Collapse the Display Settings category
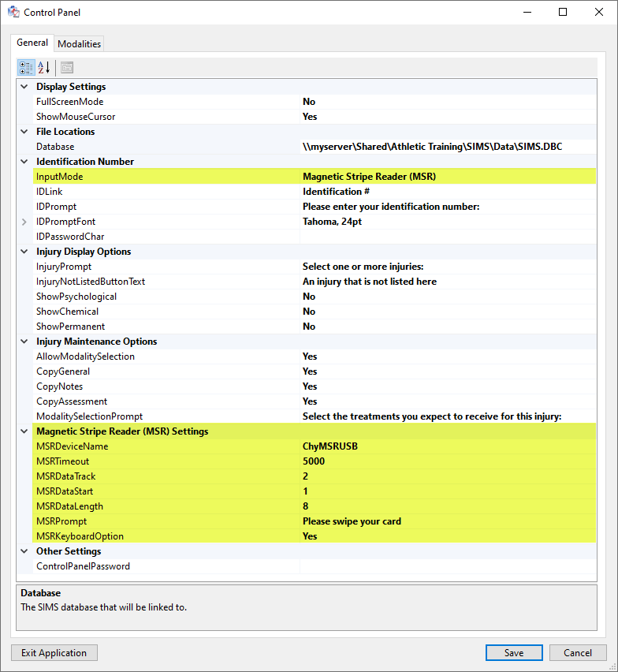Viewport: 618px width, 672px height. click(24, 87)
